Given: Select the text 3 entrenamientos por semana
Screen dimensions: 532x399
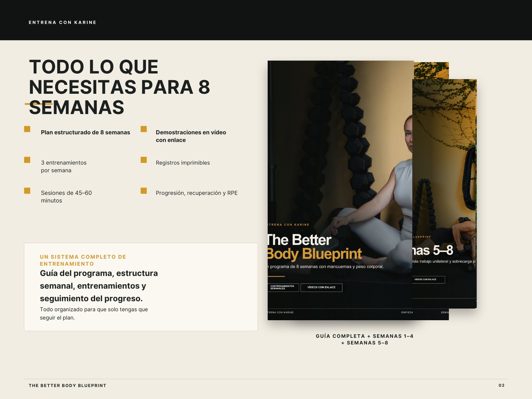Looking at the screenshot, I should pos(64,166).
